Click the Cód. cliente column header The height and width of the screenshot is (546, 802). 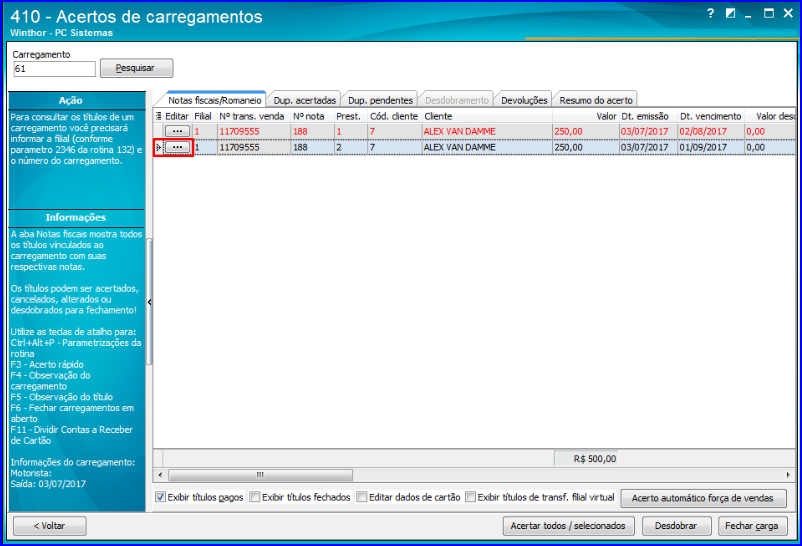pyautogui.click(x=394, y=116)
